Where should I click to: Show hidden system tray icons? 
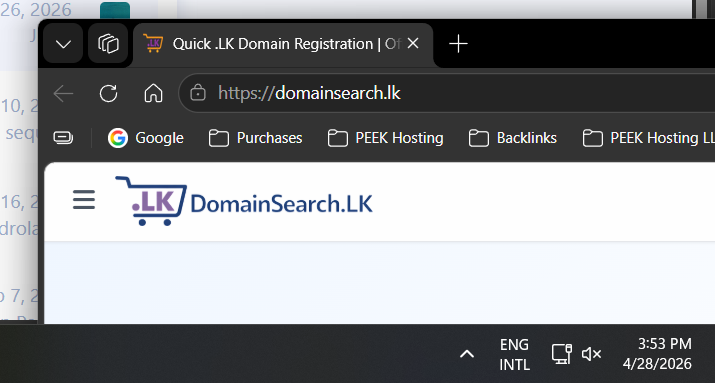pyautogui.click(x=467, y=354)
